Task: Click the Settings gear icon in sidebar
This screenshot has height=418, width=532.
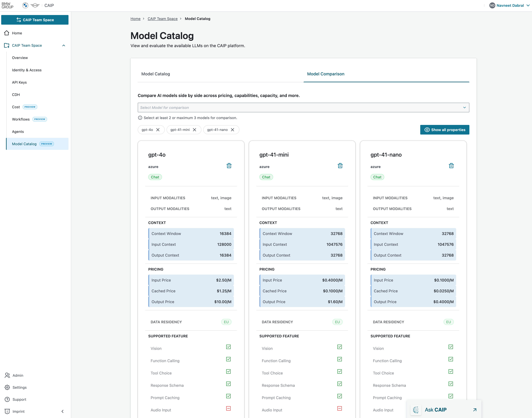Action: (x=7, y=387)
